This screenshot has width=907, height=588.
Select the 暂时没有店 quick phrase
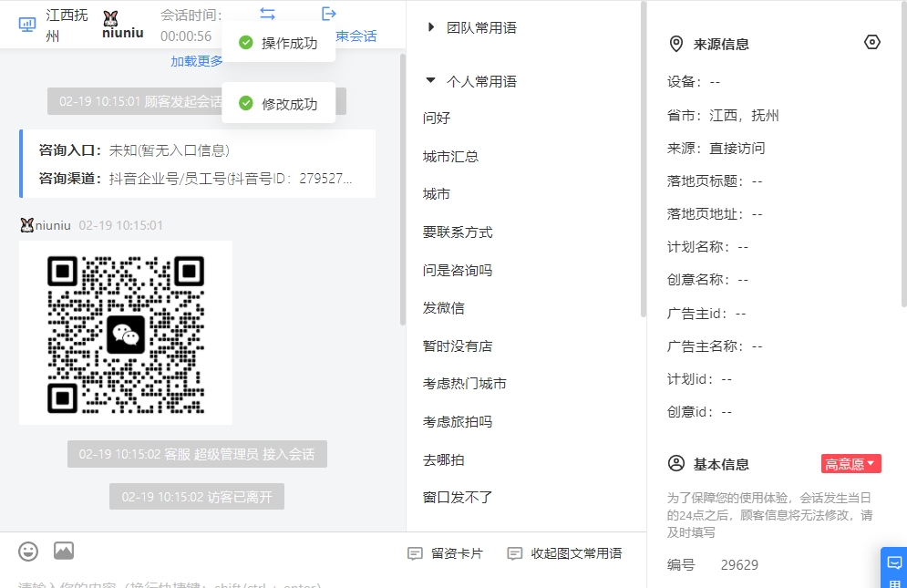point(458,346)
